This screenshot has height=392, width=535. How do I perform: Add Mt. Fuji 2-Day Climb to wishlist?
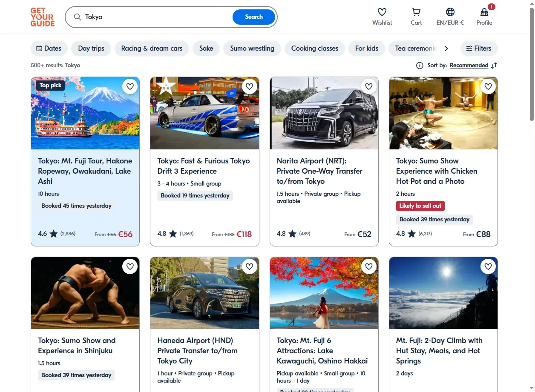(x=488, y=266)
